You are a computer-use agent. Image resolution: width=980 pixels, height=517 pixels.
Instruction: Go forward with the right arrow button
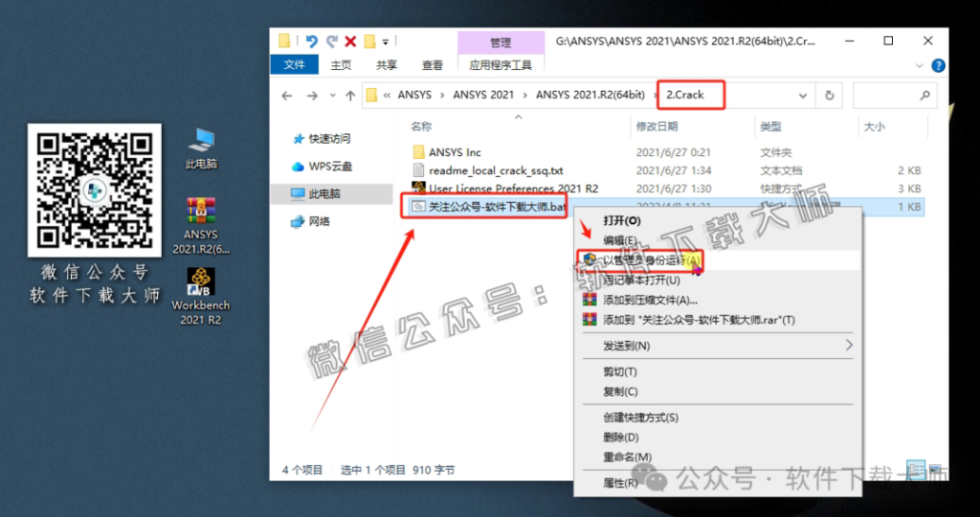click(x=312, y=96)
